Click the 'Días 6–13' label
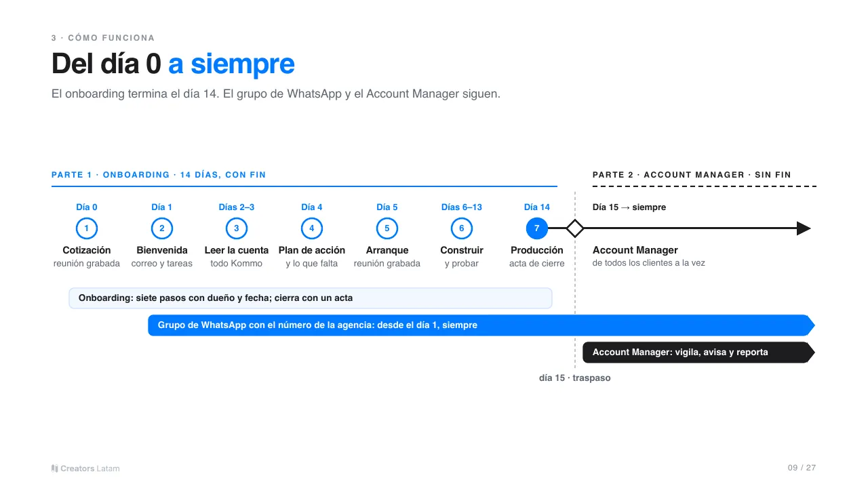Viewport: 868px width, 488px height. (462, 207)
